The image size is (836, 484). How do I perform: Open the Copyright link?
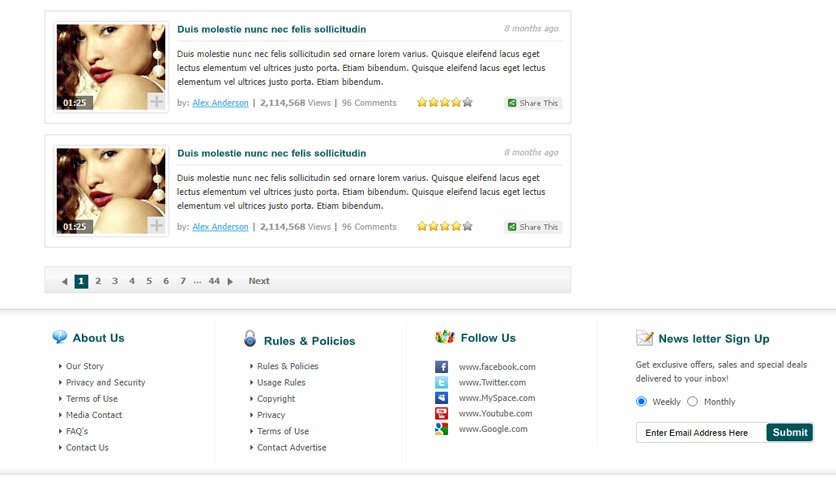click(x=276, y=399)
